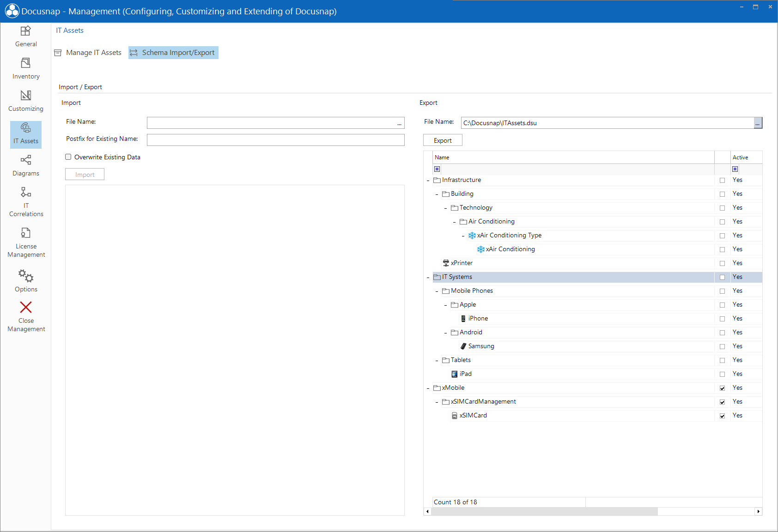Image resolution: width=778 pixels, height=532 pixels.
Task: Click the Name column header
Action: [573, 157]
